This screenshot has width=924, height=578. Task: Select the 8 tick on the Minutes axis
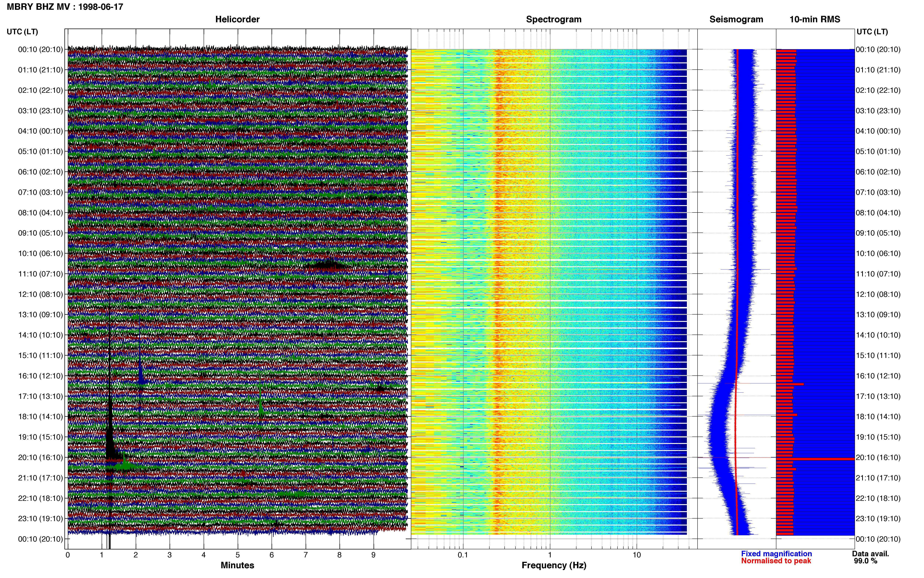click(339, 555)
